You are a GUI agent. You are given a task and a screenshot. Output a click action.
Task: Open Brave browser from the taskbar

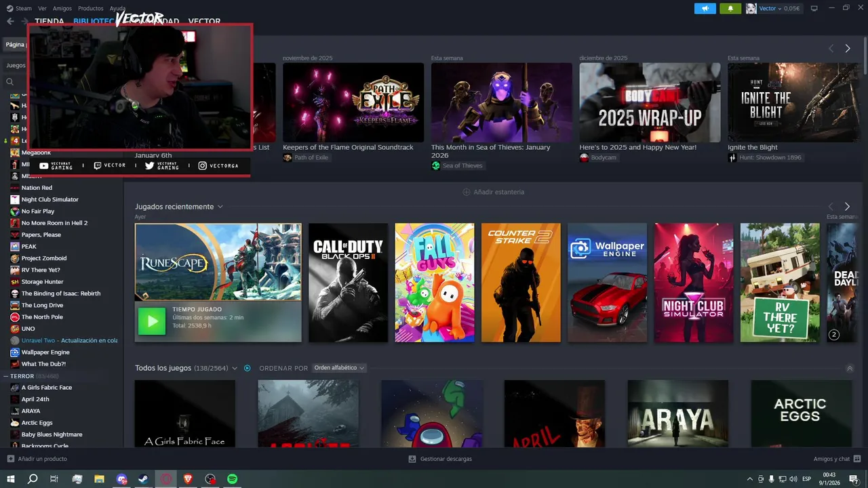click(x=188, y=479)
